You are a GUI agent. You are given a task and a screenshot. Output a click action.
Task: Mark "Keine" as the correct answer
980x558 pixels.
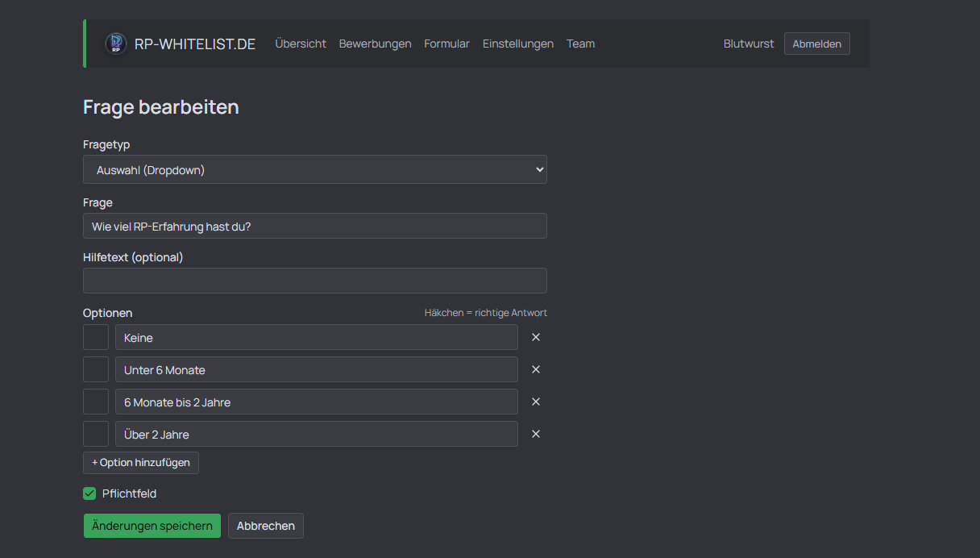96,337
